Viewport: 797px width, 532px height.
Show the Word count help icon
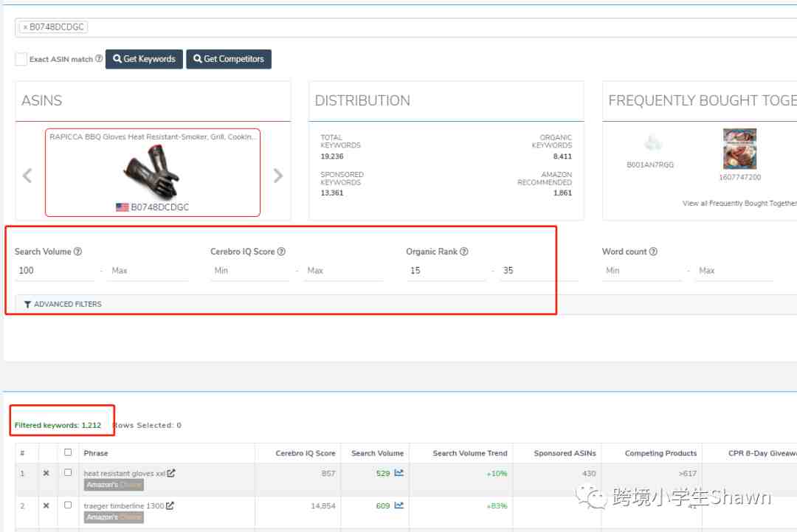tap(653, 252)
